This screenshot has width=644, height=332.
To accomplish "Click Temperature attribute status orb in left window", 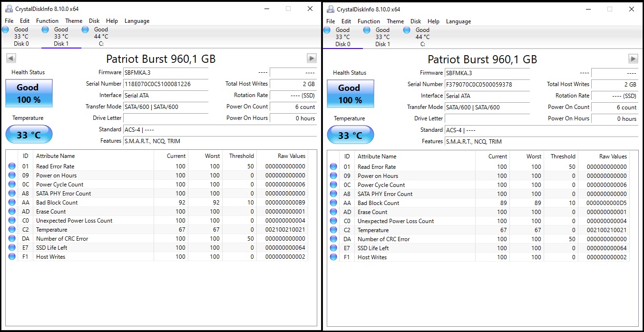I will coord(12,230).
